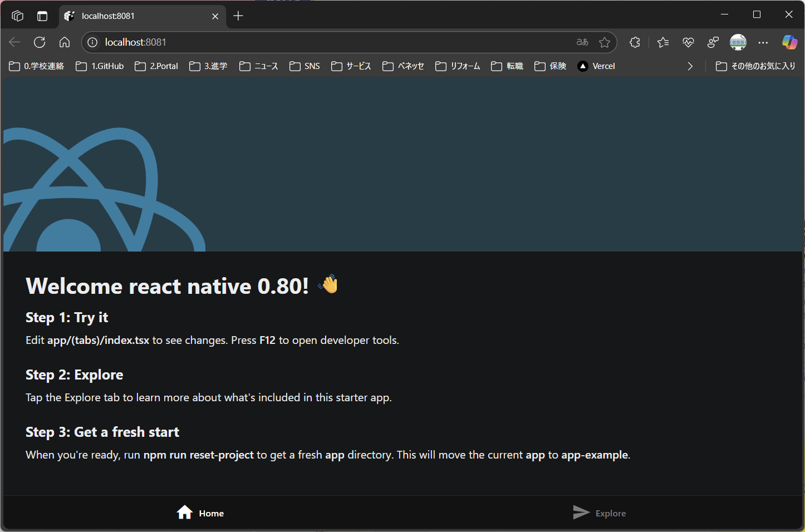
Task: Open the リフォーム bookmark folder
Action: [x=458, y=66]
